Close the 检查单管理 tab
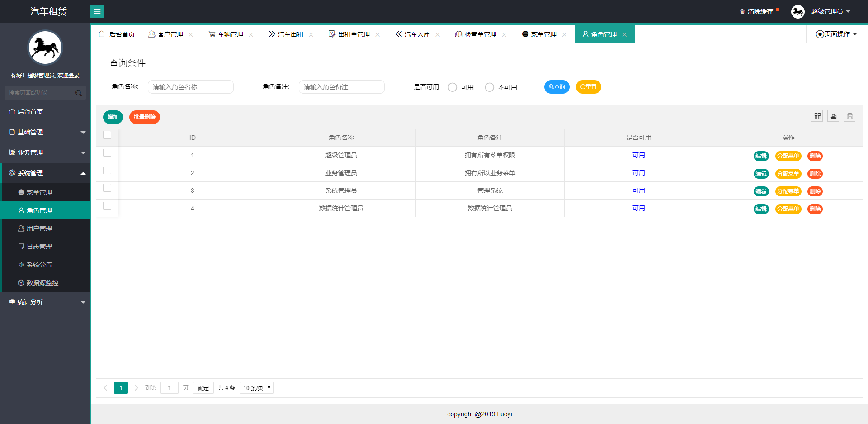Image resolution: width=868 pixels, height=424 pixels. [x=504, y=34]
